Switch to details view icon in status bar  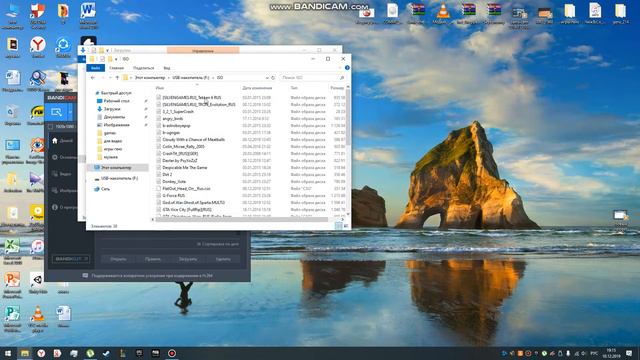click(x=338, y=226)
